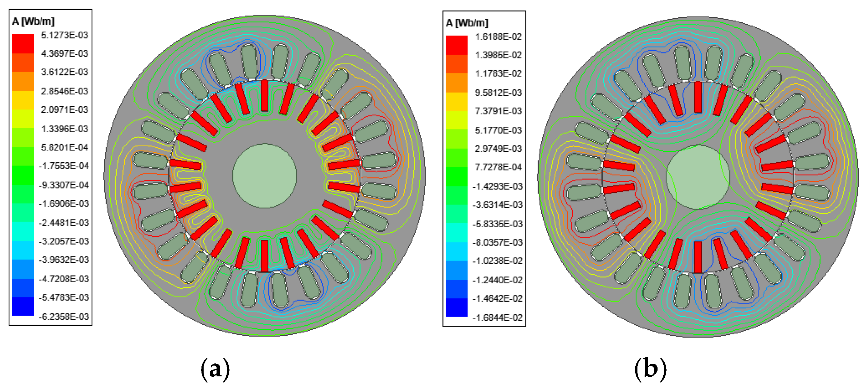Click the top vertical red magnet in figure (a)
This screenshot has height=390, width=868.
click(265, 96)
